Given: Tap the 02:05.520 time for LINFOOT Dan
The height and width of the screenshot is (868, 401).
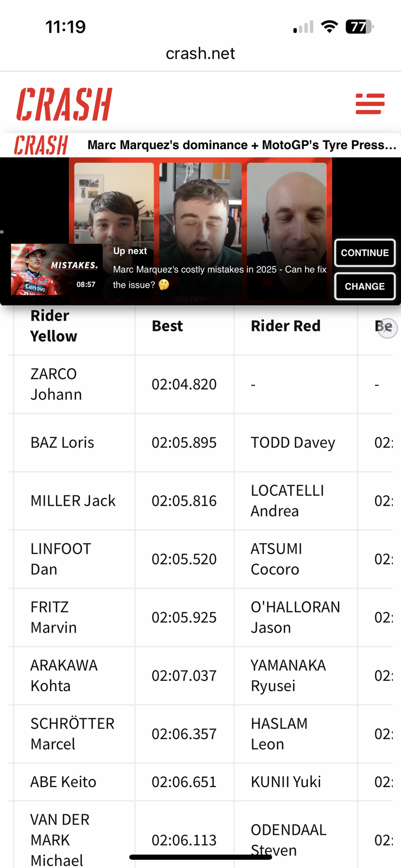Looking at the screenshot, I should pyautogui.click(x=184, y=559).
